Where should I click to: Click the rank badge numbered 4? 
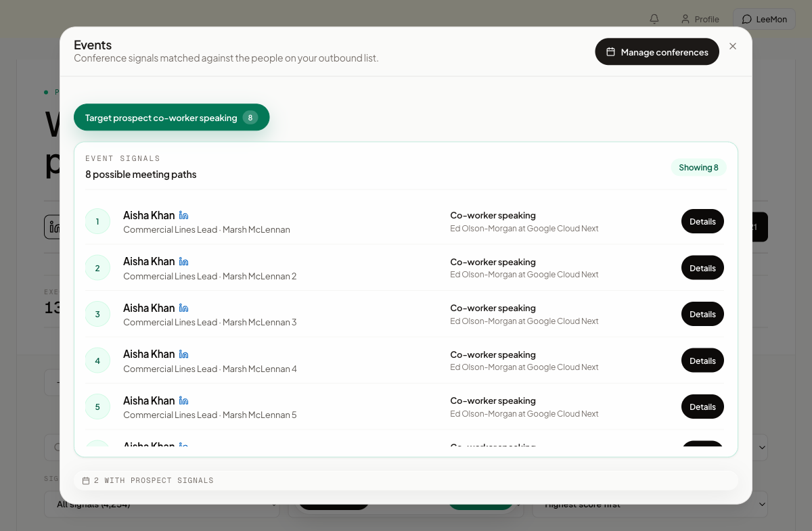97,361
